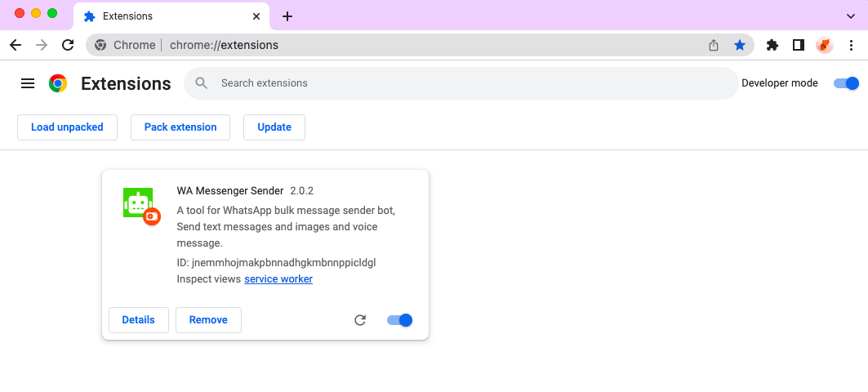This screenshot has width=868, height=392.
Task: Click the macOS yellow minimize window button
Action: pyautogui.click(x=36, y=13)
